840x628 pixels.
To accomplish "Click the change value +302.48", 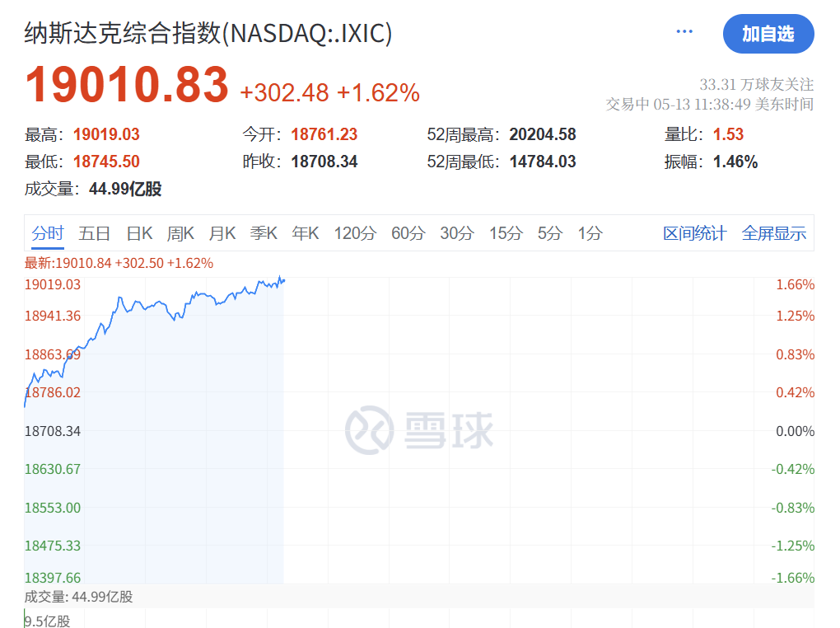I will (x=284, y=93).
